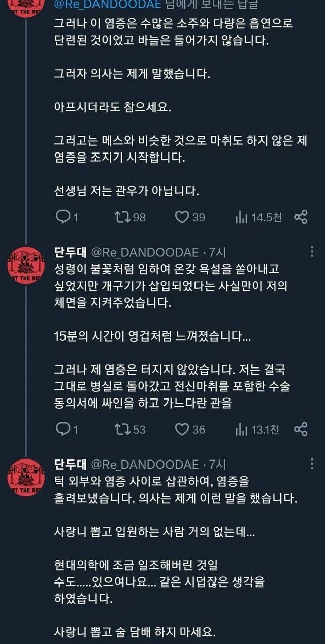Open 단두대 display name on '성령이 불꽃처럼' tweet
325x644 pixels.
coord(71,252)
